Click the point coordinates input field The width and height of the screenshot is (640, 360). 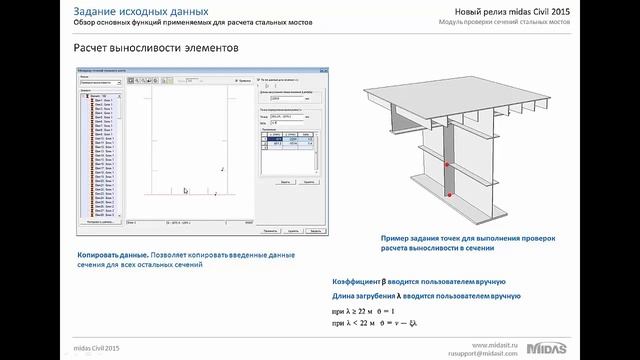[x=287, y=116]
